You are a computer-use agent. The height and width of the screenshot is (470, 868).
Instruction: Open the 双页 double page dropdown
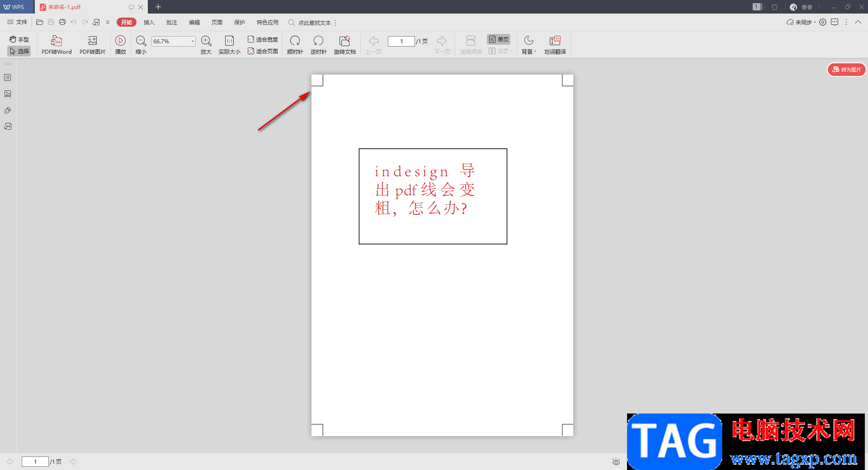(x=500, y=51)
